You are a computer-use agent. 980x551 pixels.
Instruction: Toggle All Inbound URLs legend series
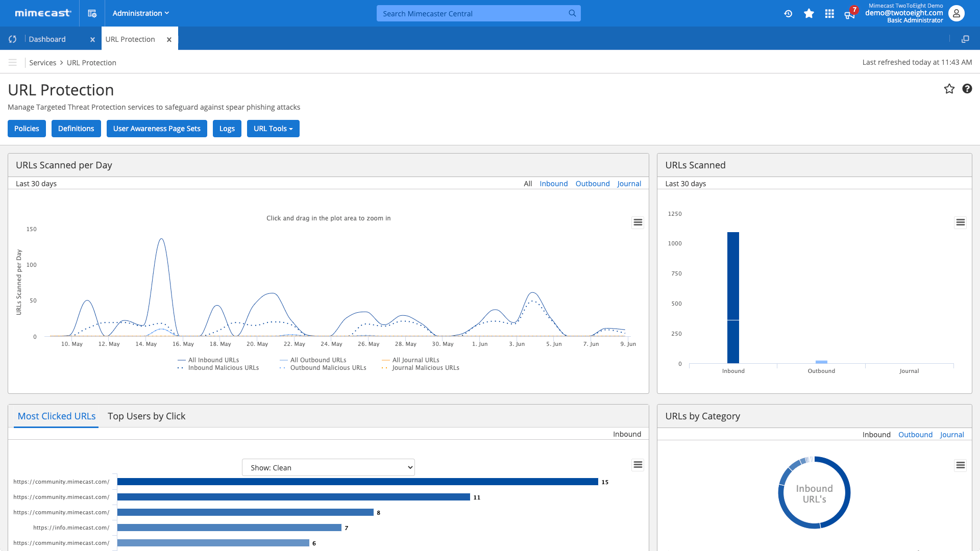(x=213, y=360)
